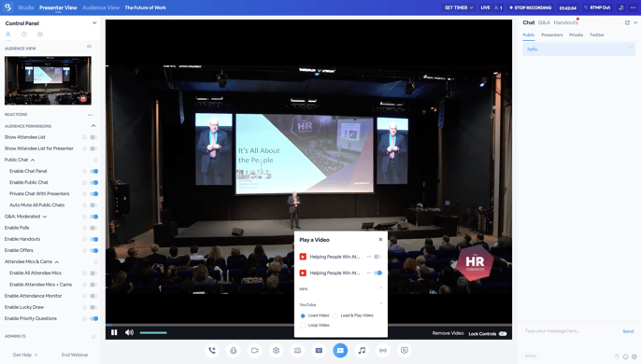641x364 pixels.
Task: Click the End Webinar button
Action: [75, 355]
